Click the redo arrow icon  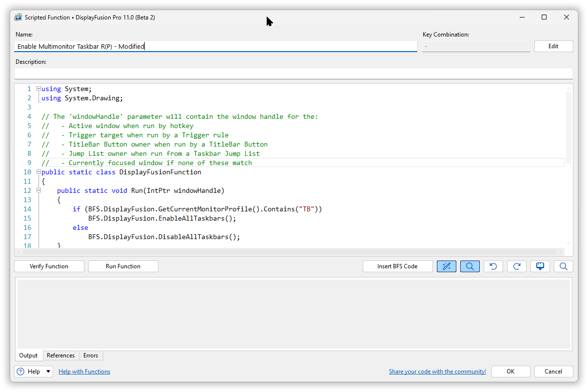pyautogui.click(x=517, y=266)
